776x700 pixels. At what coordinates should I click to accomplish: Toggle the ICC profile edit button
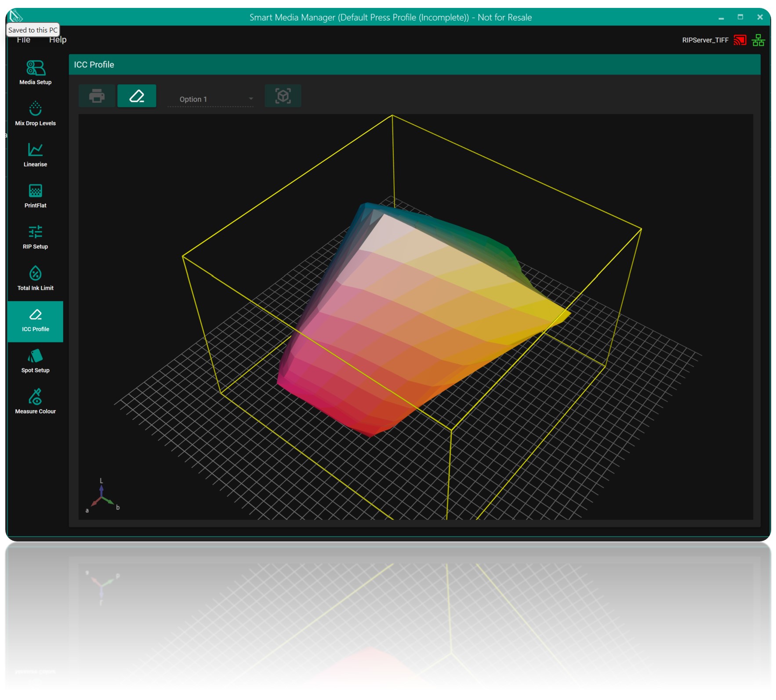[137, 96]
